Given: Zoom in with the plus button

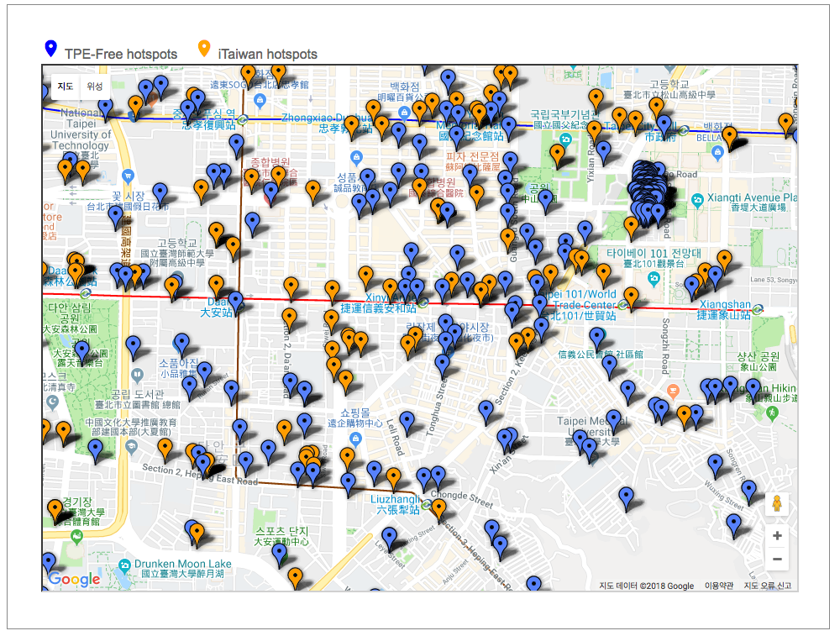Looking at the screenshot, I should tap(777, 535).
